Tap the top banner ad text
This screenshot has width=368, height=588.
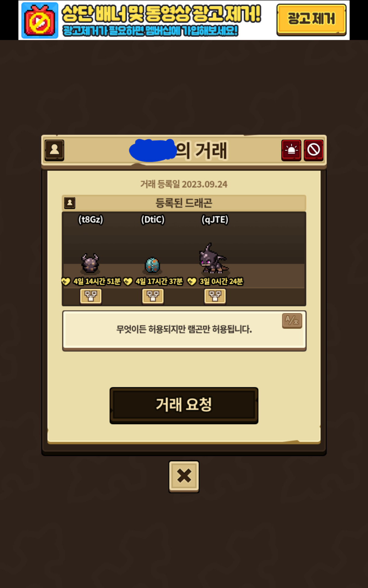[x=162, y=20]
